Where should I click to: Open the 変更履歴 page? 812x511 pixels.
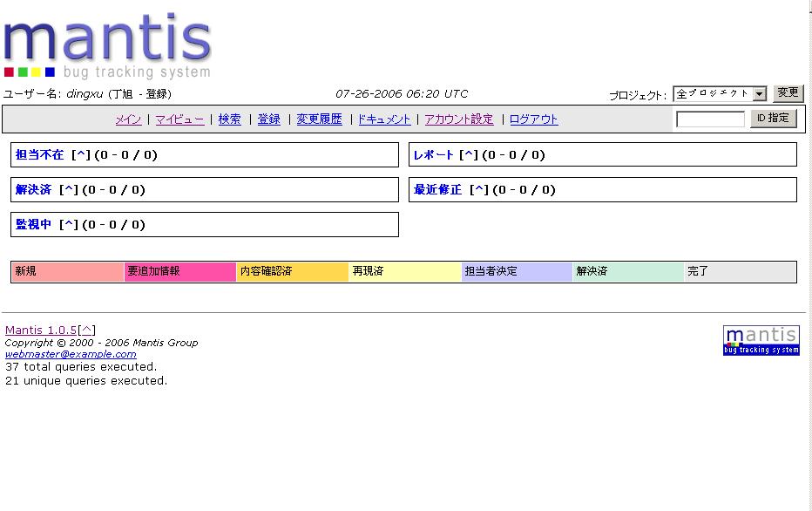[x=319, y=119]
